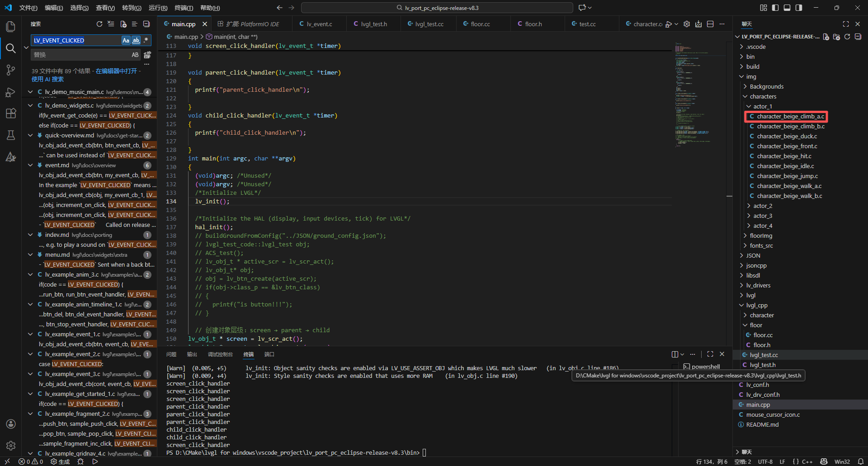The width and height of the screenshot is (868, 466).
Task: Toggle the secondary side bar visibility
Action: (x=799, y=8)
